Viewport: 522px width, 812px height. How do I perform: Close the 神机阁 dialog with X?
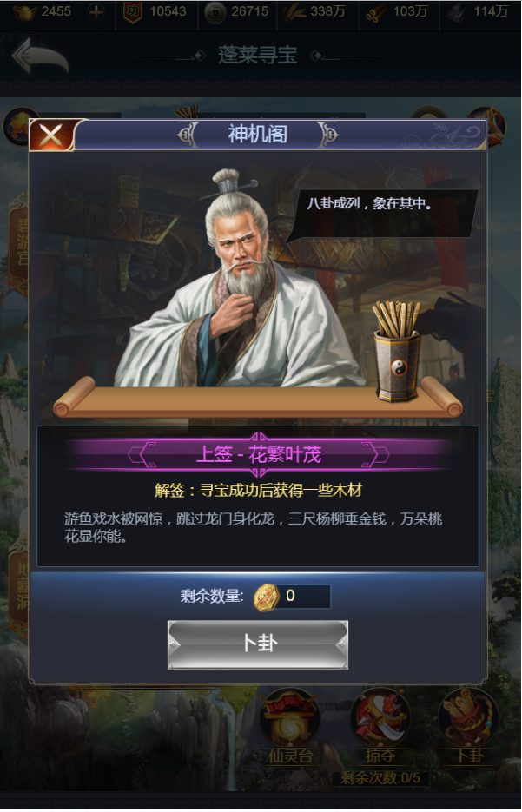[50, 135]
